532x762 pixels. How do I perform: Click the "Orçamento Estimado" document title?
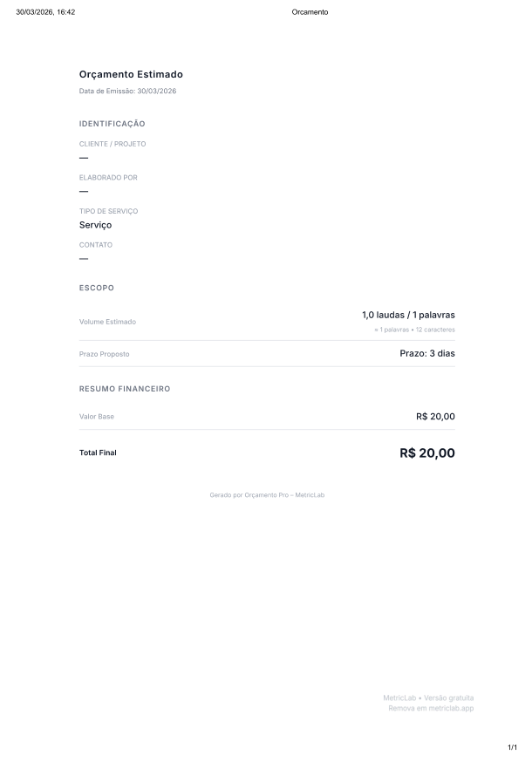pyautogui.click(x=131, y=75)
